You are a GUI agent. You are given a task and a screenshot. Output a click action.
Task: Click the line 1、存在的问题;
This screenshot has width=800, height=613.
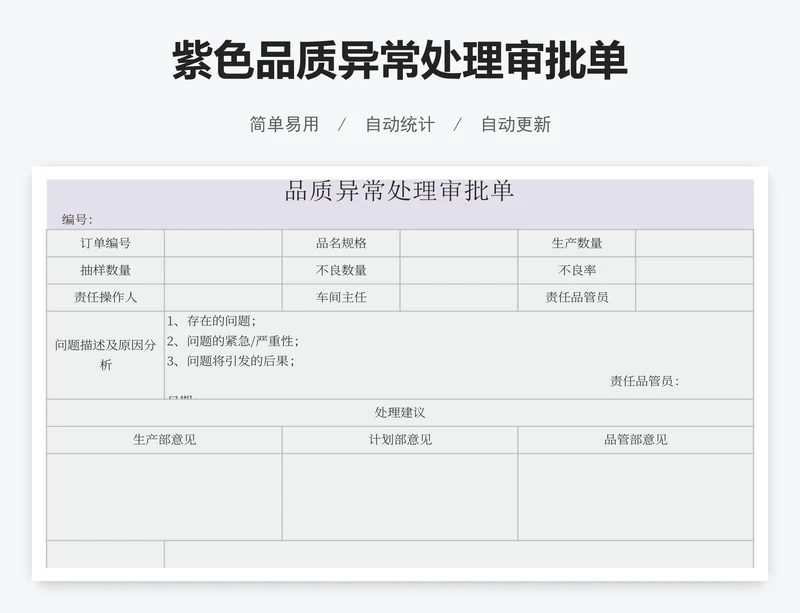(x=211, y=321)
